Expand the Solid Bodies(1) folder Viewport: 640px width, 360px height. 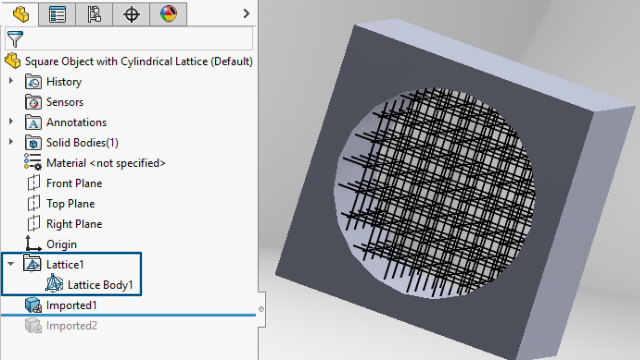(11, 142)
